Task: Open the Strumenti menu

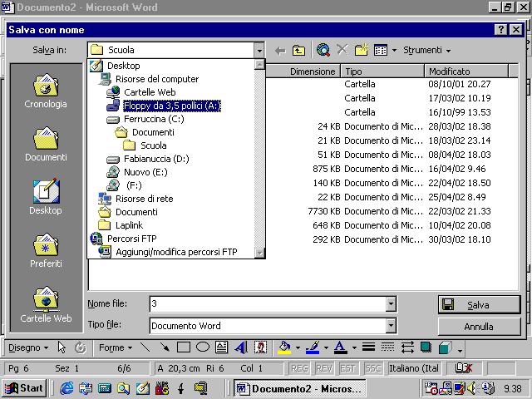Action: (x=426, y=50)
